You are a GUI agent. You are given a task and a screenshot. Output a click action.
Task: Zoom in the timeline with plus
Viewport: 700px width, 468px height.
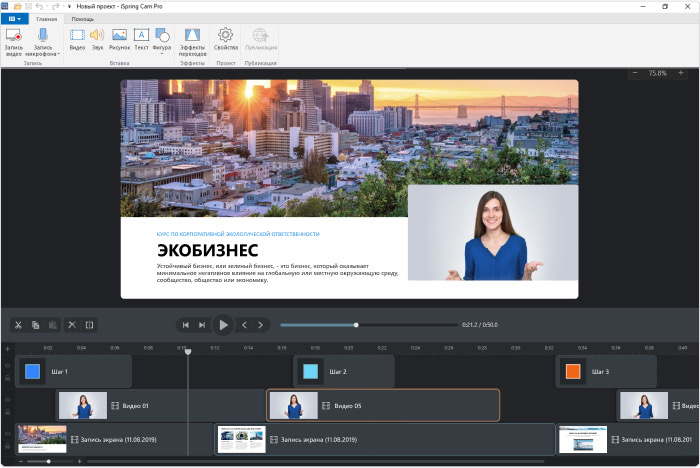(x=79, y=461)
